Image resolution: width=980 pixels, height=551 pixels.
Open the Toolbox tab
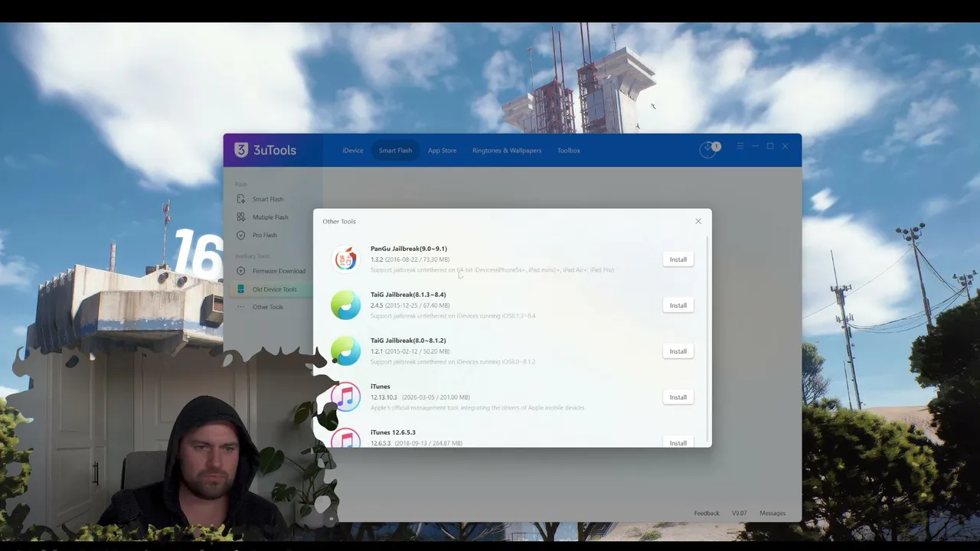568,151
